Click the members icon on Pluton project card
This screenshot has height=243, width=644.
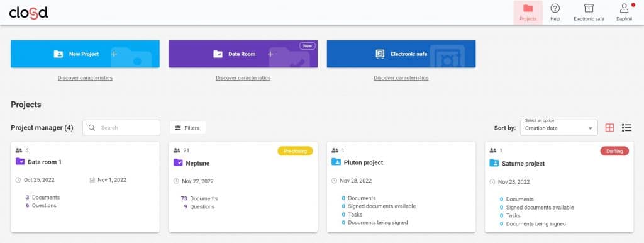coord(335,150)
